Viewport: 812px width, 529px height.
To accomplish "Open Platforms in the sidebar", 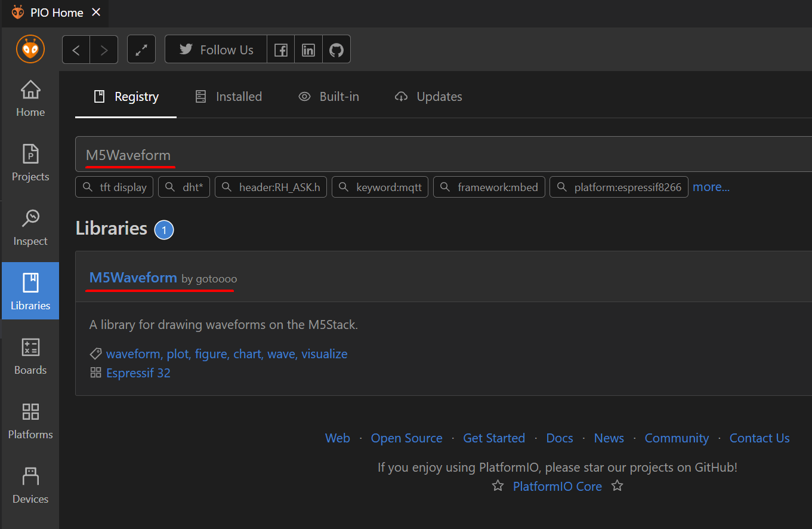I will click(x=30, y=422).
